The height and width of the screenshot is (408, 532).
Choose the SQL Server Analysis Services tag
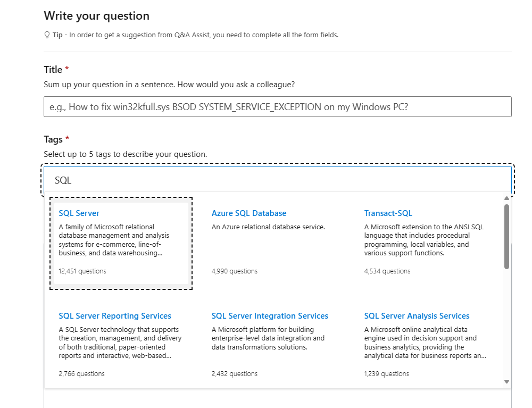pos(417,315)
